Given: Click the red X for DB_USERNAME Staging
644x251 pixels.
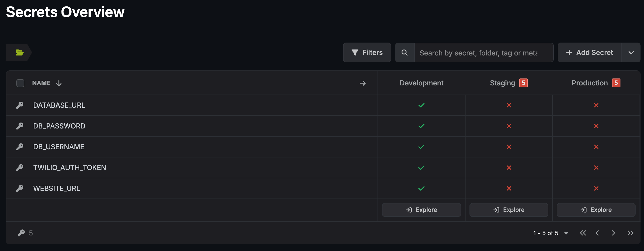Looking at the screenshot, I should pos(509,147).
